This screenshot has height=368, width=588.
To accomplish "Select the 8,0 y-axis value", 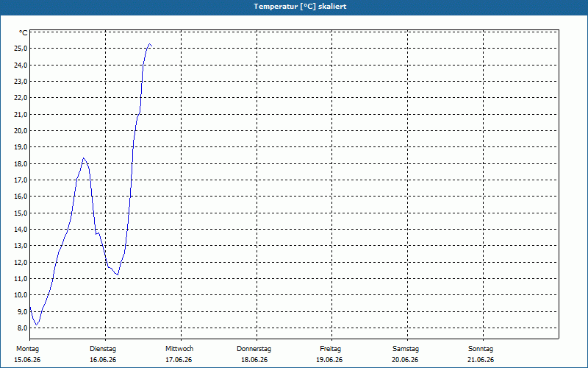I will click(22, 328).
